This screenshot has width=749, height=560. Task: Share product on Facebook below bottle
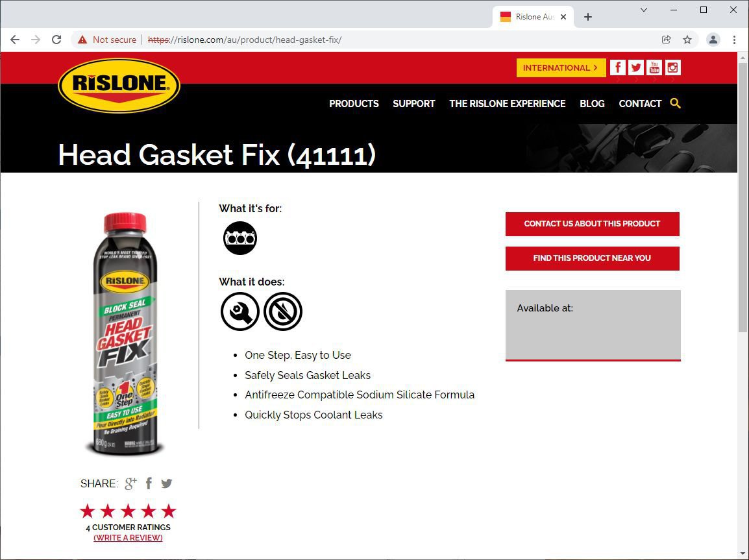tap(149, 483)
